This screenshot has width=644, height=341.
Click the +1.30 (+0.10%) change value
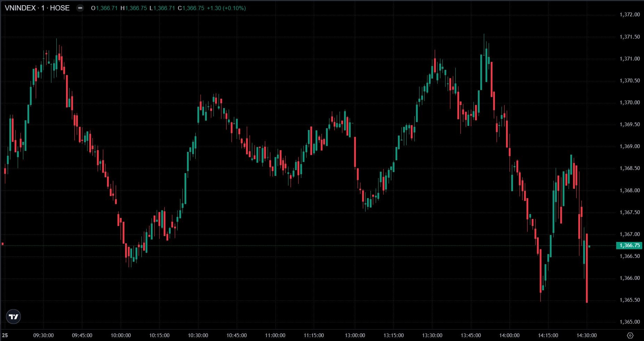[226, 8]
